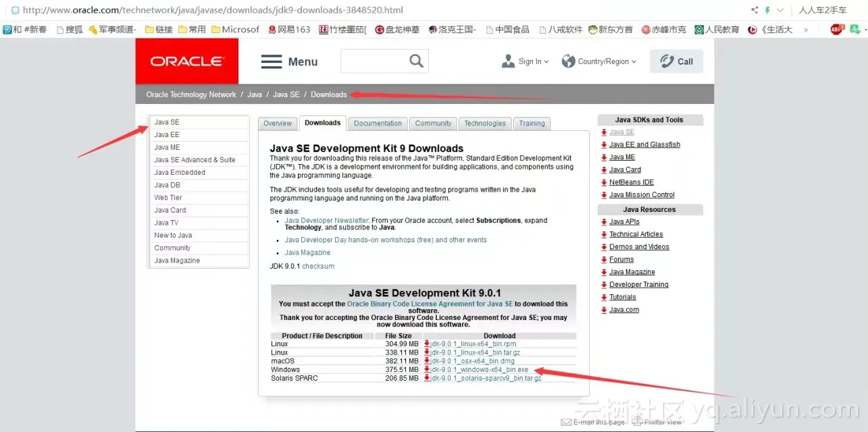Image resolution: width=868 pixels, height=432 pixels.
Task: Click the search magnifier icon
Action: (417, 61)
